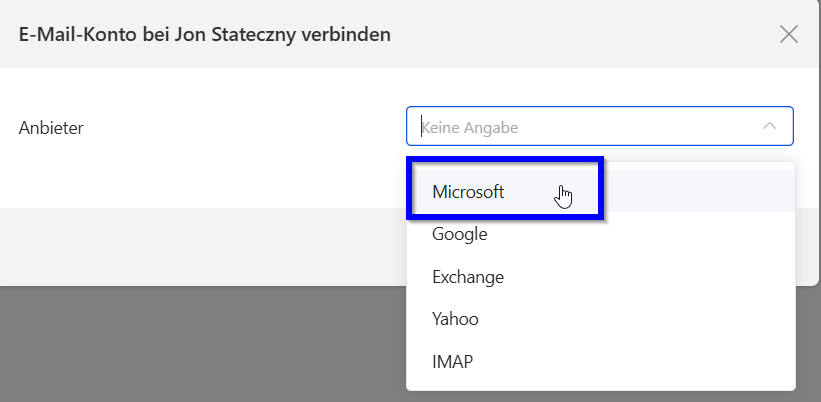
Task: Click the last list entry, IMAP
Action: [452, 362]
